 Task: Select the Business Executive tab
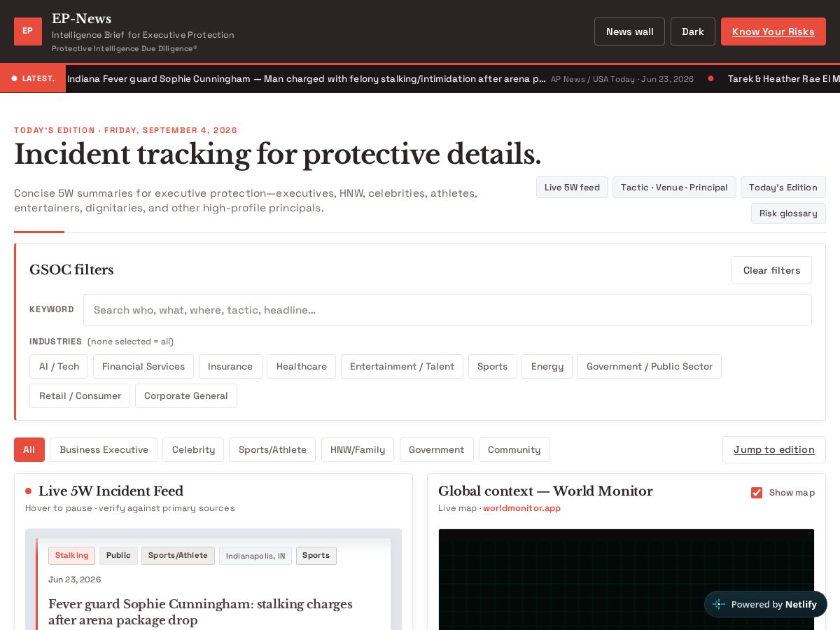104,449
